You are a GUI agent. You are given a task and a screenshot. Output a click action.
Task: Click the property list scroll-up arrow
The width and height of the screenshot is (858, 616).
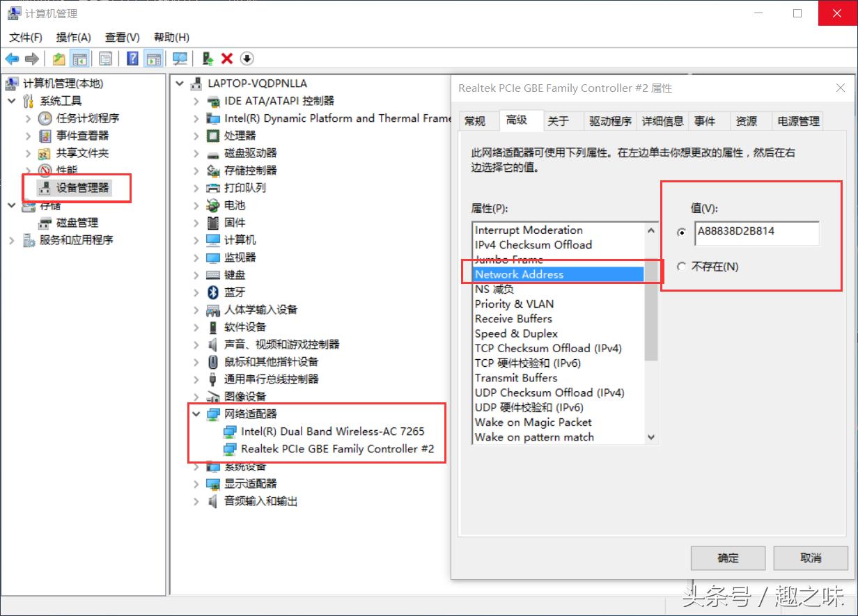pos(651,230)
